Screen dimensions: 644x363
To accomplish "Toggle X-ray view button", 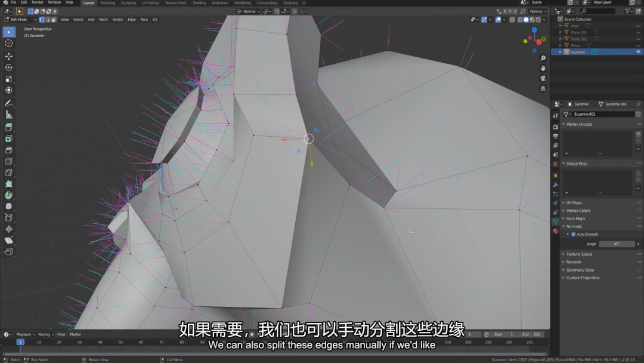I will click(512, 19).
